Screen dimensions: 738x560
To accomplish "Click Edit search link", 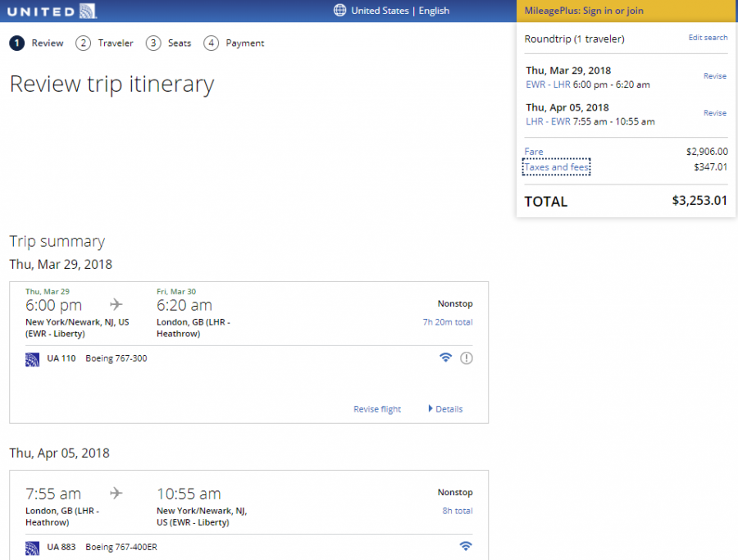I will pyautogui.click(x=708, y=38).
